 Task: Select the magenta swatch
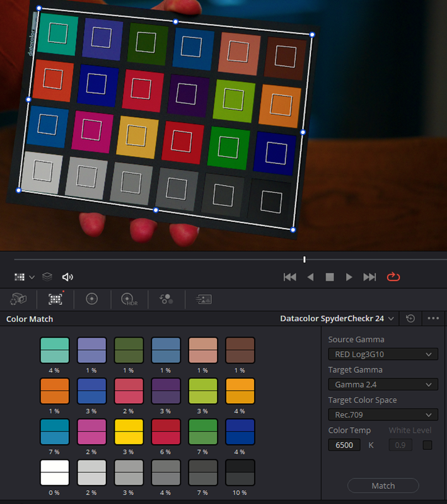(x=91, y=432)
